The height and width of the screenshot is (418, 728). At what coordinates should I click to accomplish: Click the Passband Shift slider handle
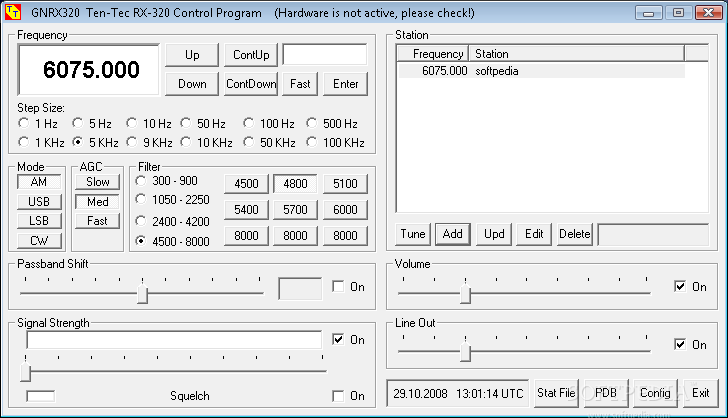point(143,294)
